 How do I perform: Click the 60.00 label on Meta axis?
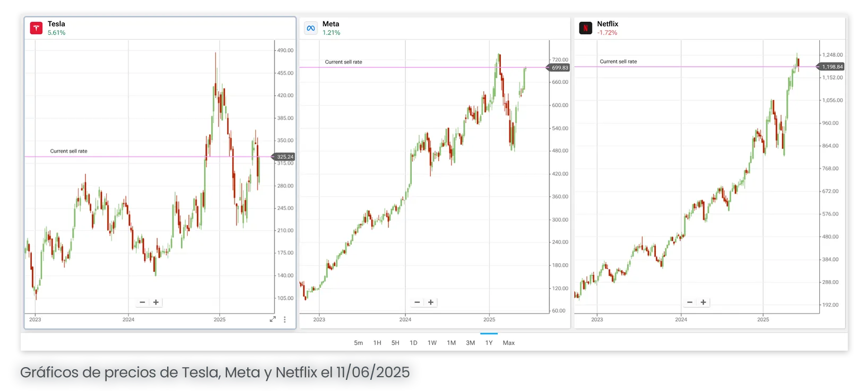click(559, 311)
